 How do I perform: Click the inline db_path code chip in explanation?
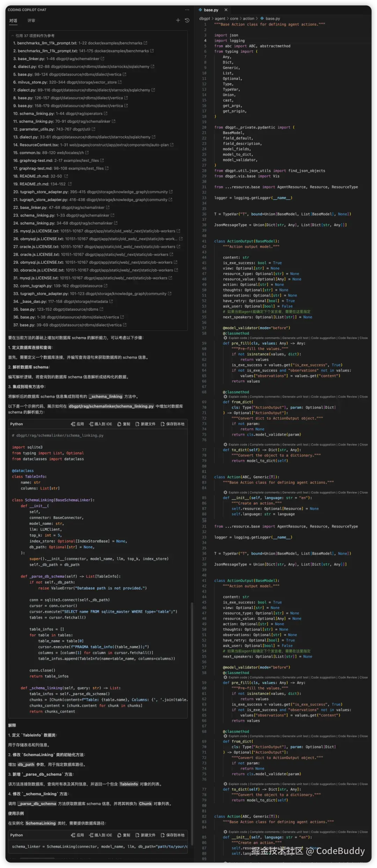coord(26,765)
